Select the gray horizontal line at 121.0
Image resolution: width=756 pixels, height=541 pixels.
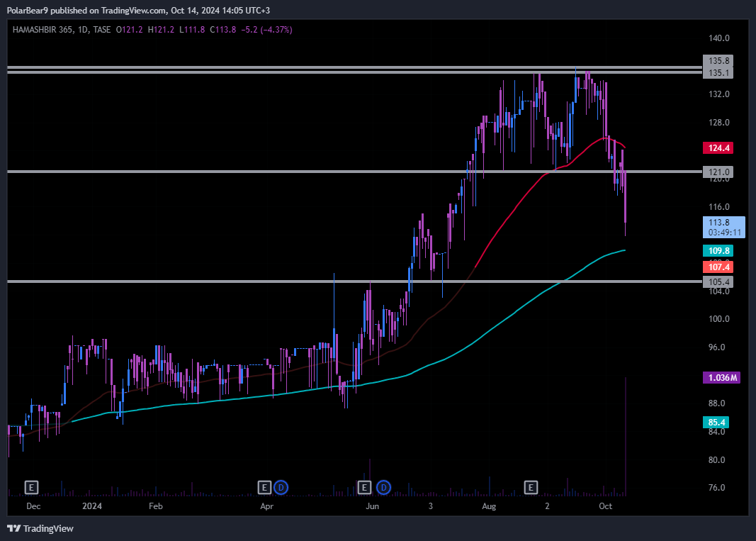(354, 172)
